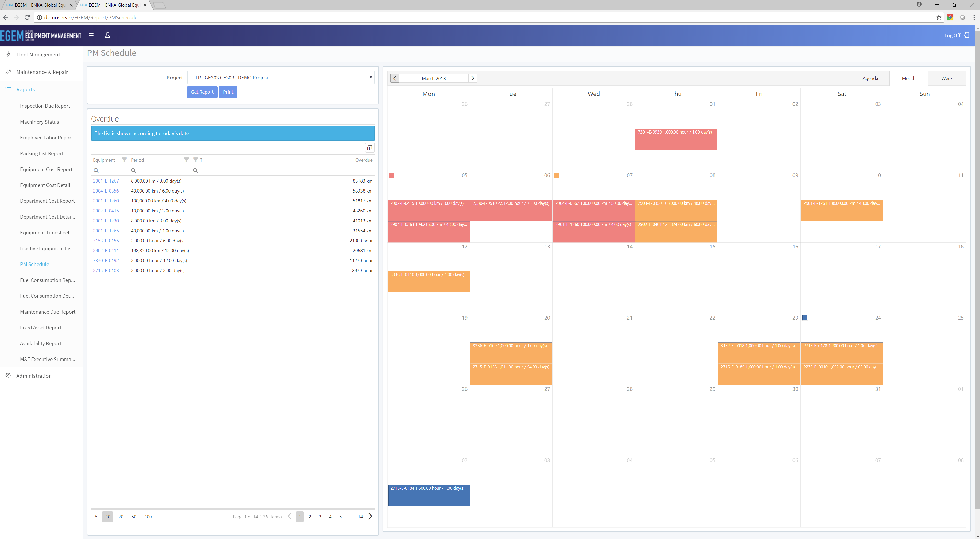Click the Get Report button

pos(202,92)
